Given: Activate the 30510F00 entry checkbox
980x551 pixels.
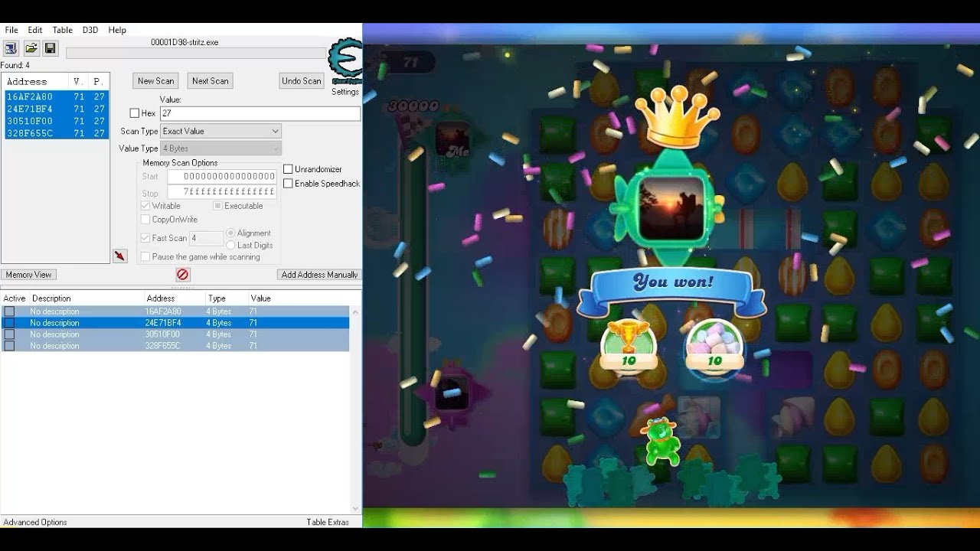Looking at the screenshot, I should click(9, 334).
